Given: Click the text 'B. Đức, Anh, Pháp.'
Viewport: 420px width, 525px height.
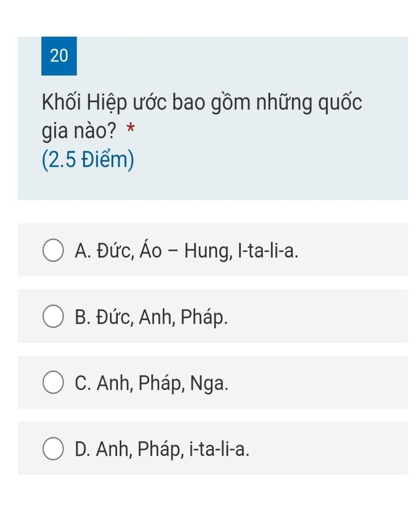Looking at the screenshot, I should 151,317.
